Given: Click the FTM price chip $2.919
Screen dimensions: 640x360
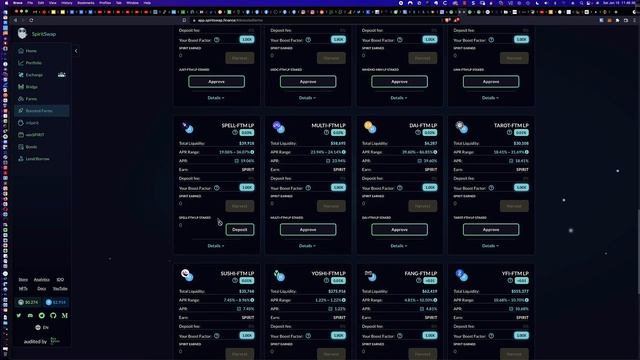Looking at the screenshot, I should [56, 302].
